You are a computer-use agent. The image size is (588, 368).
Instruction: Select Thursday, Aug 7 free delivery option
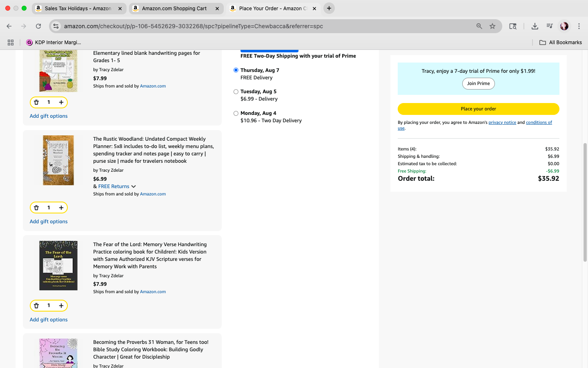click(236, 70)
